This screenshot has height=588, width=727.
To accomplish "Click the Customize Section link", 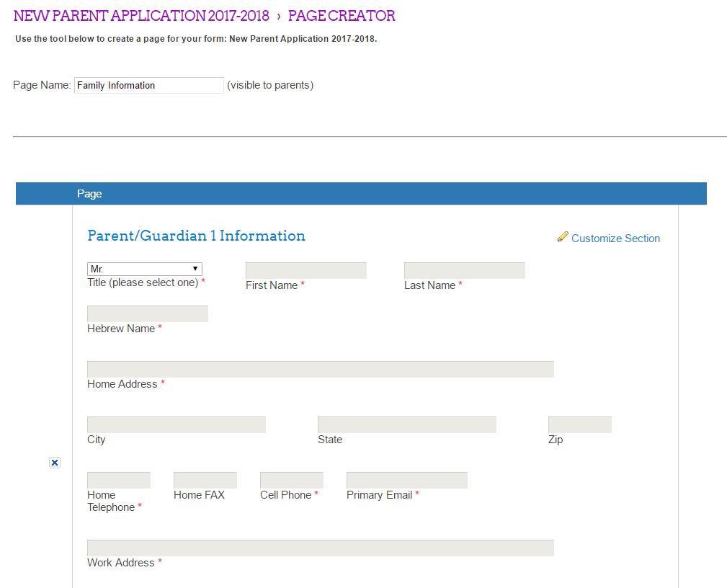I will point(615,239).
